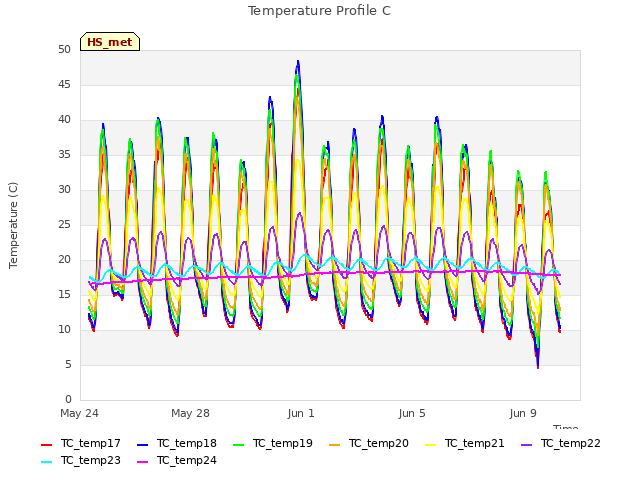
Task: Click the 25 y-axis tick label
Action: click(64, 224)
